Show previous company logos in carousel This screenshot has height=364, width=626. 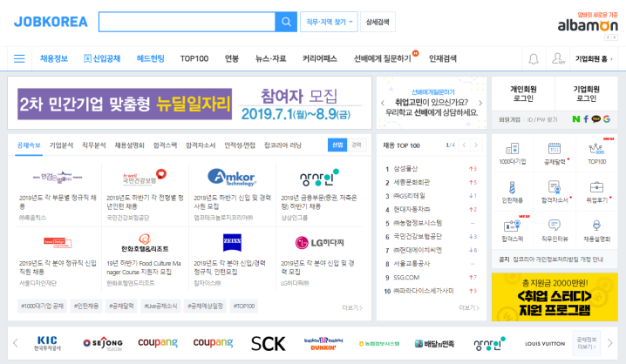(16, 343)
